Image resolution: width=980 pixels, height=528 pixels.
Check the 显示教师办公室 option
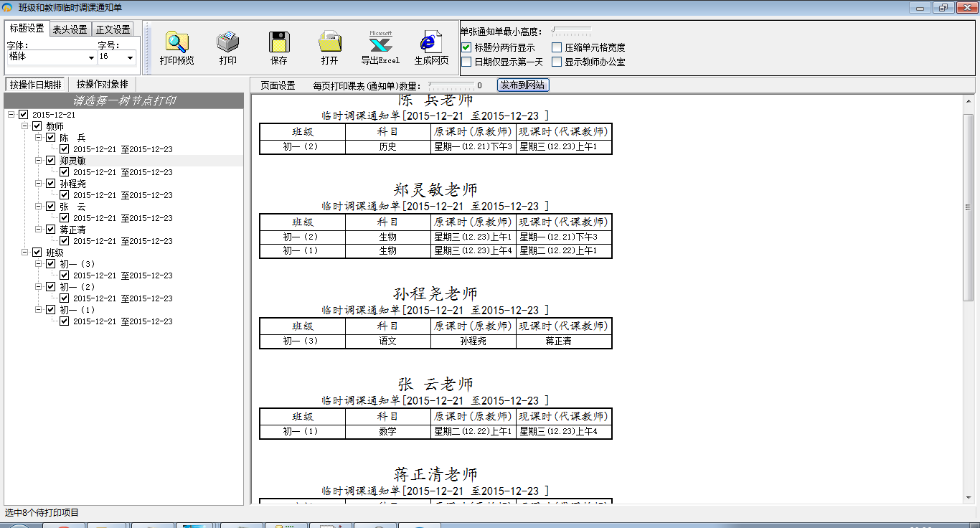pos(557,62)
